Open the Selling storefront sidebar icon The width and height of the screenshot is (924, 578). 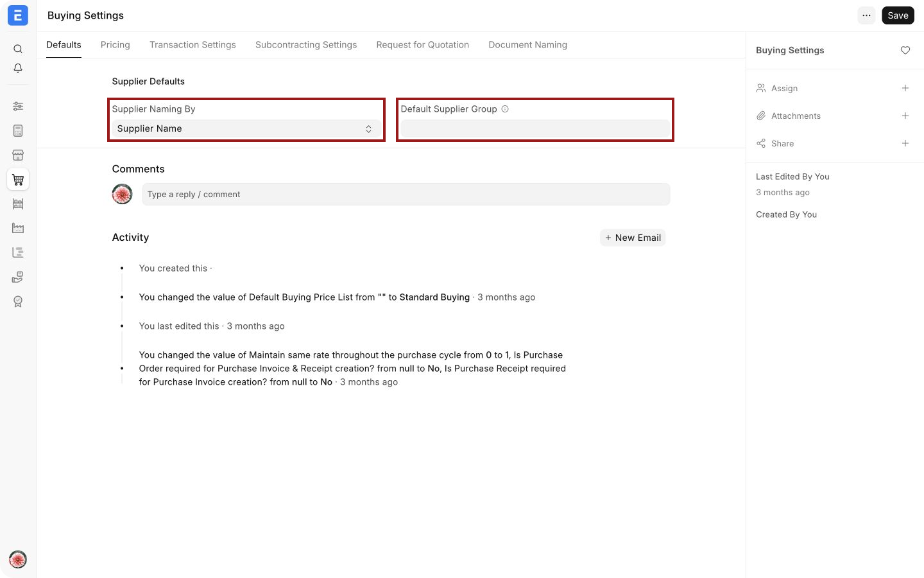point(18,155)
